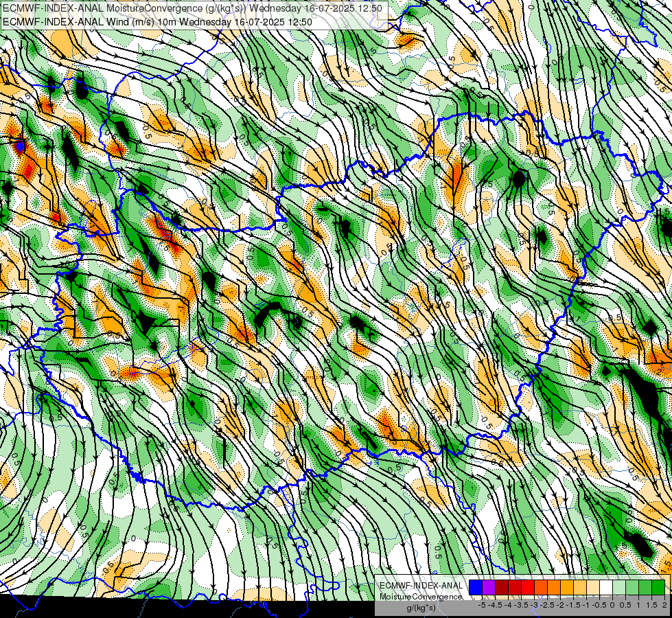Click ECMWF-INDEX-ANAL text in the legend box
The image size is (672, 618).
click(421, 586)
